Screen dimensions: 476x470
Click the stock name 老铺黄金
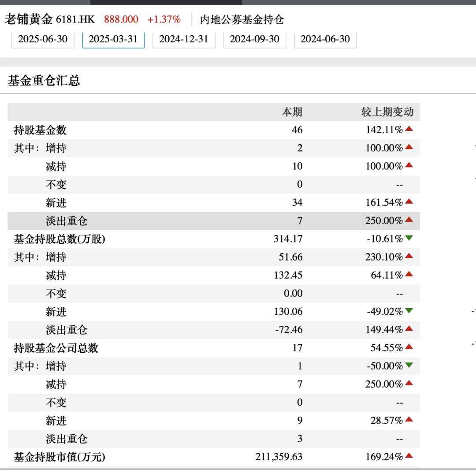27,19
